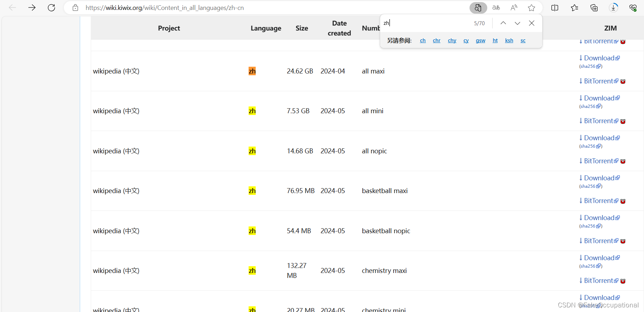The width and height of the screenshot is (644, 312).
Task: Sort by the Project column header
Action: point(169,28)
